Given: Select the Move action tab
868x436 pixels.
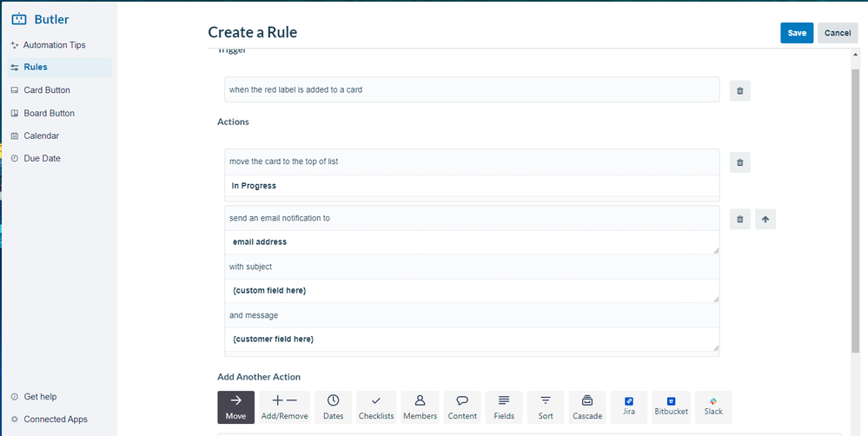Looking at the screenshot, I should [x=235, y=407].
